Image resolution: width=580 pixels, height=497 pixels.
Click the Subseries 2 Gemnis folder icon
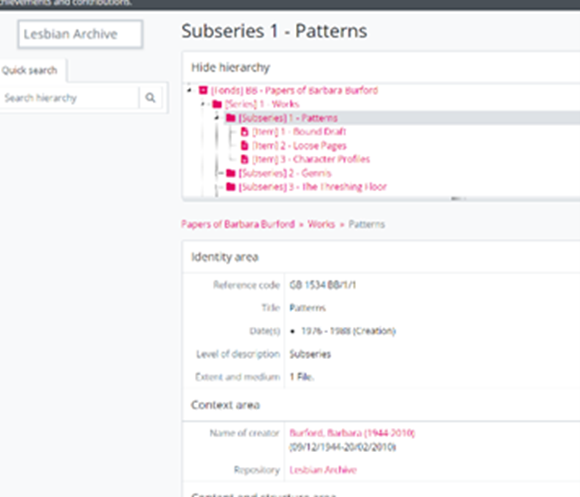(231, 173)
